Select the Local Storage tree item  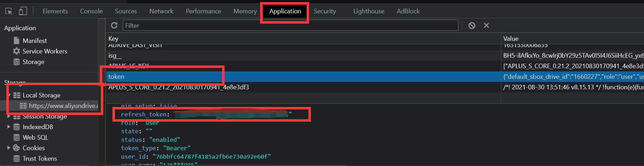pyautogui.click(x=41, y=95)
